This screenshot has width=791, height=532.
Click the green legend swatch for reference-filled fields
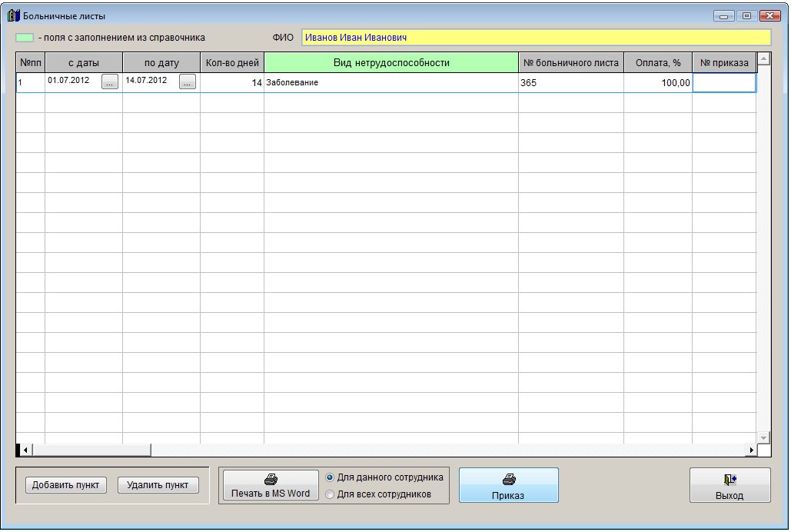[25, 38]
